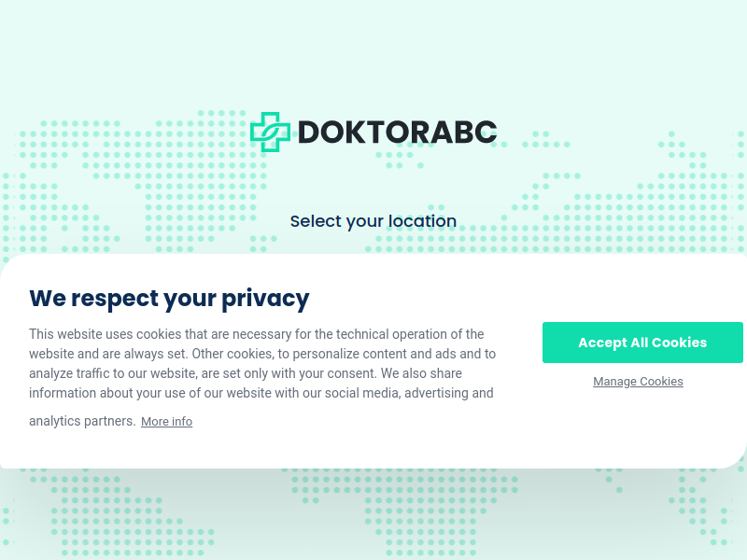Open the More info link
The width and height of the screenshot is (747, 560).
click(167, 422)
